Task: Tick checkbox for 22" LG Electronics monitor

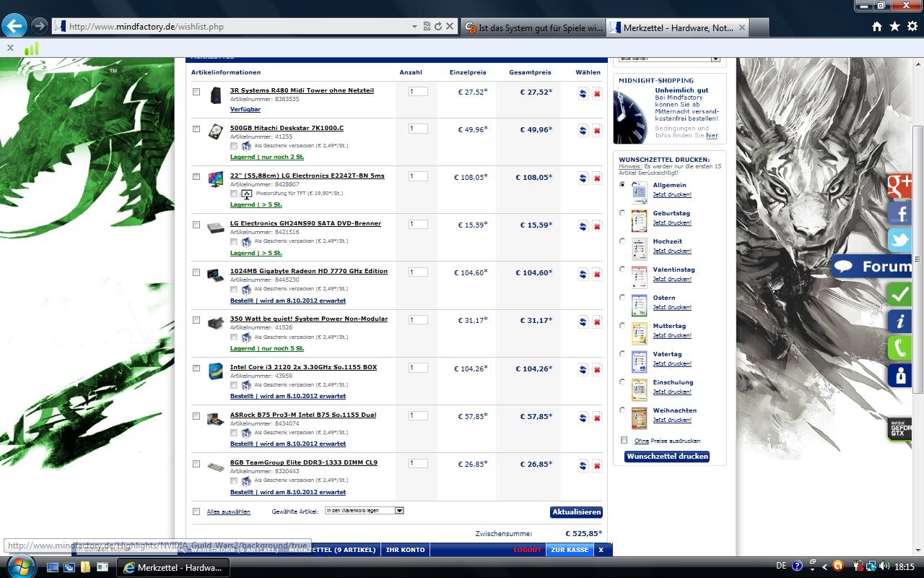Action: pyautogui.click(x=196, y=176)
